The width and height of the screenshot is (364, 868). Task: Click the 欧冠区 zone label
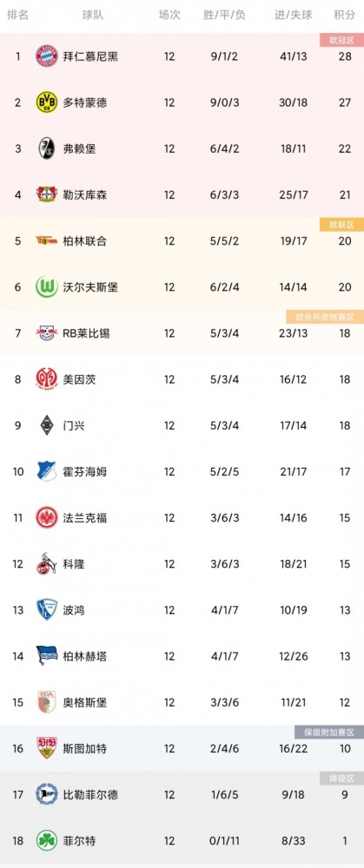341,39
